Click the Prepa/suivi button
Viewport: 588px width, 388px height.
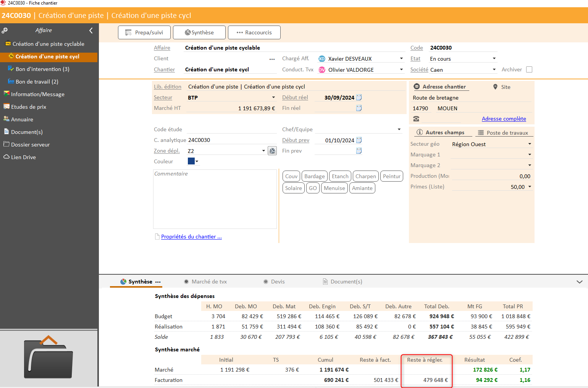click(x=144, y=32)
